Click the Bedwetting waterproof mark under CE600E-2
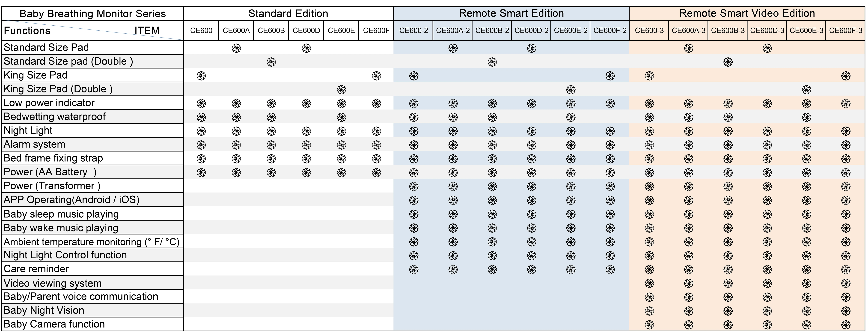This screenshot has width=868, height=334. point(571,118)
